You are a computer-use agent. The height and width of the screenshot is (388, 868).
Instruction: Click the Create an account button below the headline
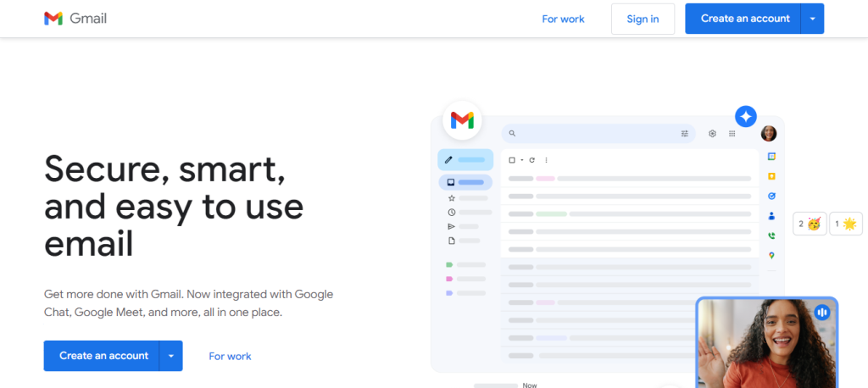(103, 355)
